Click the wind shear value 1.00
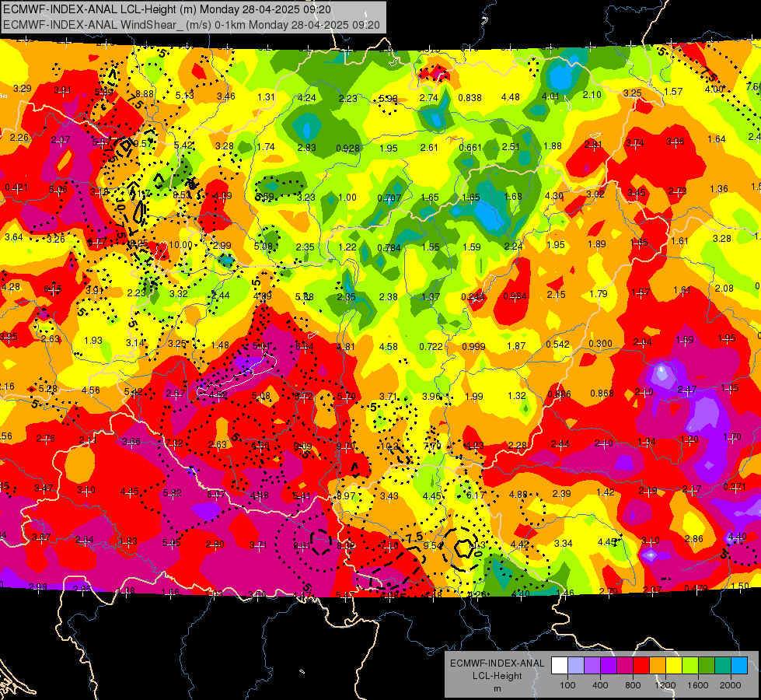Image resolution: width=761 pixels, height=700 pixels. pos(347,198)
